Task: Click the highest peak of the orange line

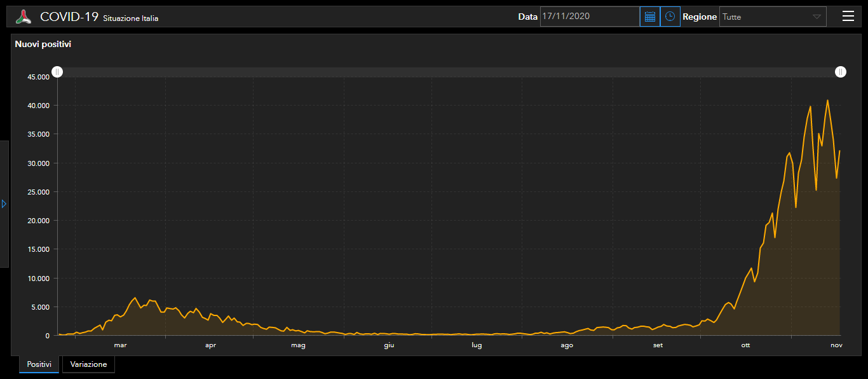Action: (827, 100)
